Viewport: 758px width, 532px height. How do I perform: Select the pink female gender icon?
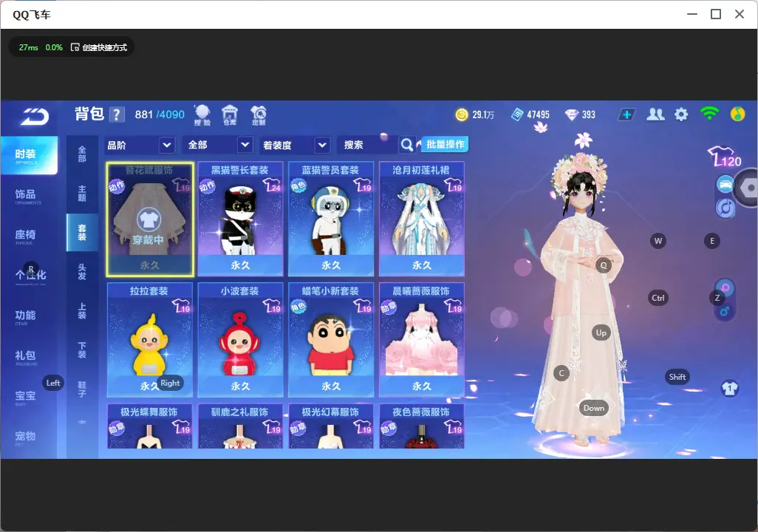tap(725, 287)
